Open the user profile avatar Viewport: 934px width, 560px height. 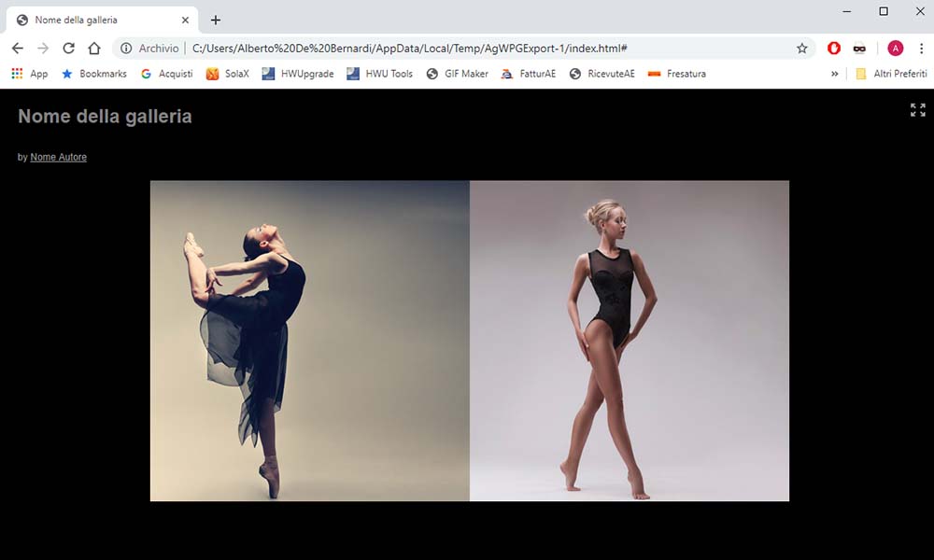tap(895, 49)
